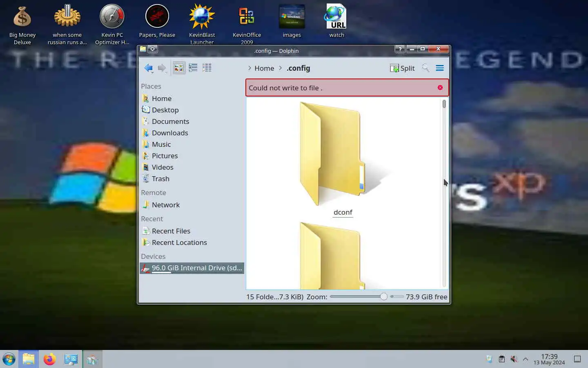Open KevinOffice 2009 desktop icon

pyautogui.click(x=247, y=25)
